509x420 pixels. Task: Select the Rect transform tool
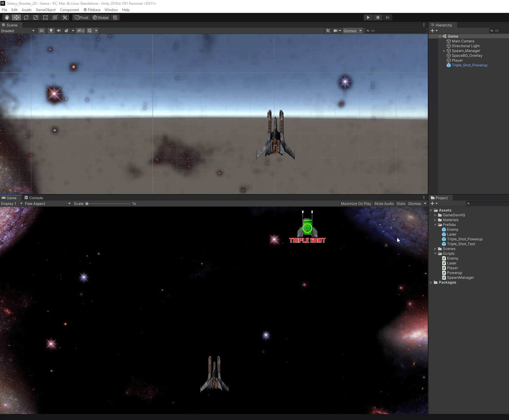pos(45,17)
